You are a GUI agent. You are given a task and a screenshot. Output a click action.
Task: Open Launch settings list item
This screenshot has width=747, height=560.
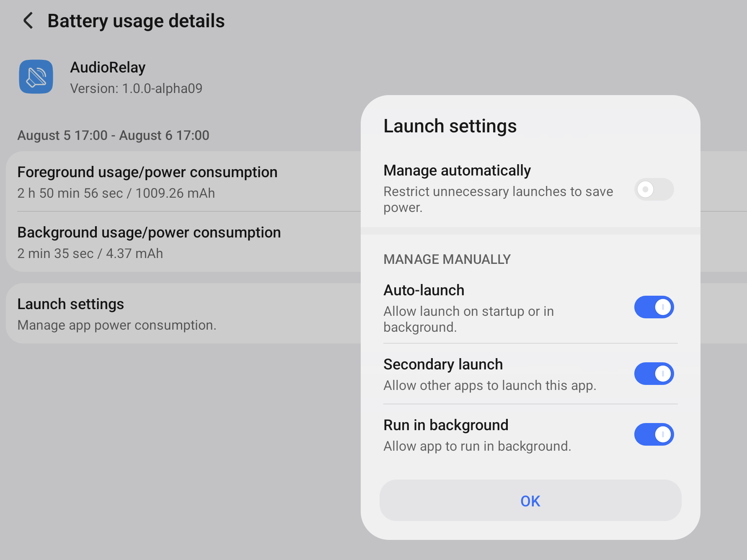(183, 314)
